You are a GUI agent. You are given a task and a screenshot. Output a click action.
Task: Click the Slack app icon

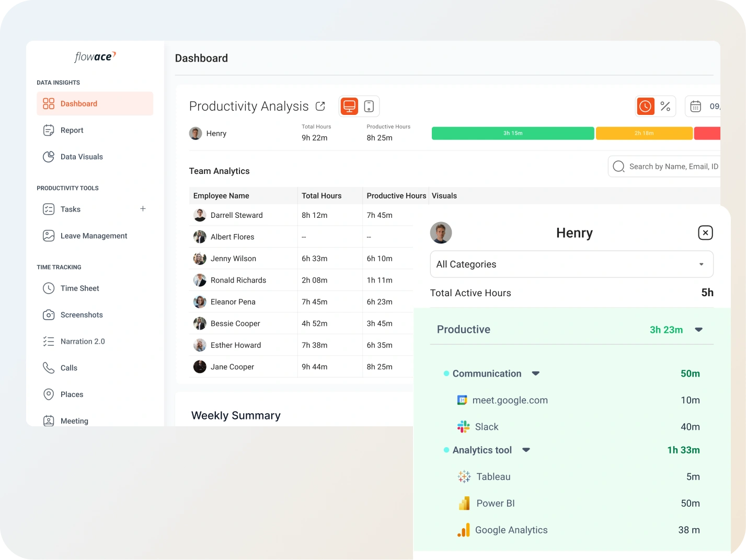coord(463,427)
